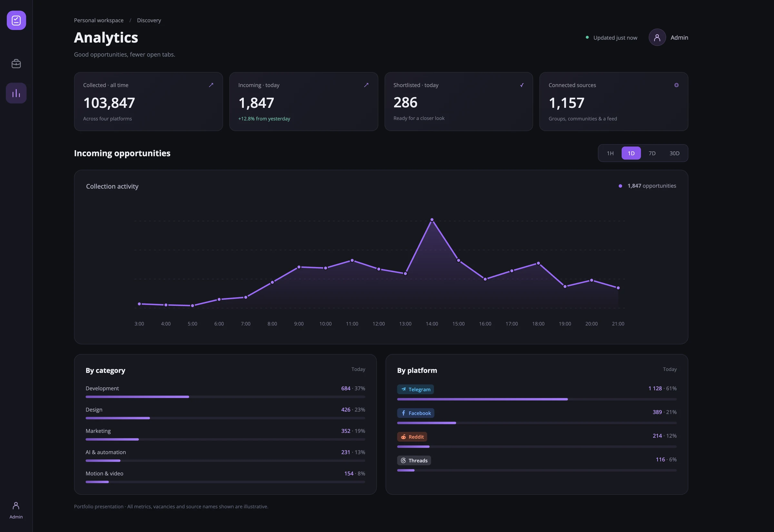The height and width of the screenshot is (532, 774).
Task: Click the 389 · 21% Facebook value
Action: pyautogui.click(x=664, y=412)
